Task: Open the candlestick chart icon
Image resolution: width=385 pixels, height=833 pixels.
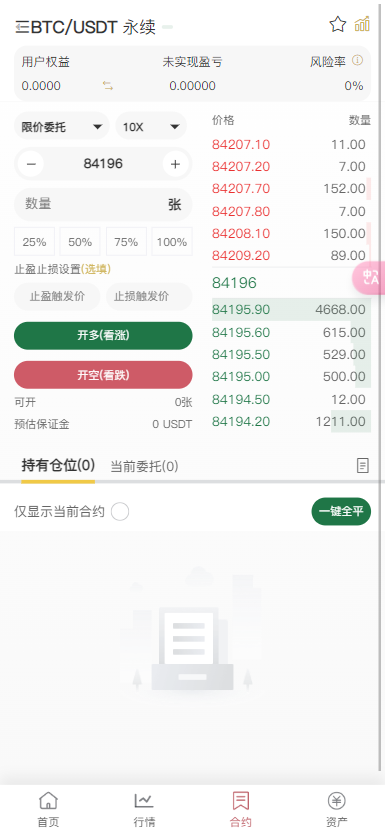Action: [x=362, y=24]
